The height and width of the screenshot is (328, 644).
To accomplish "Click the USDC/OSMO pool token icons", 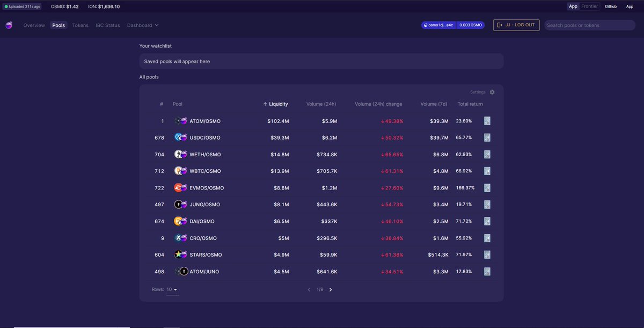I will pos(181,138).
